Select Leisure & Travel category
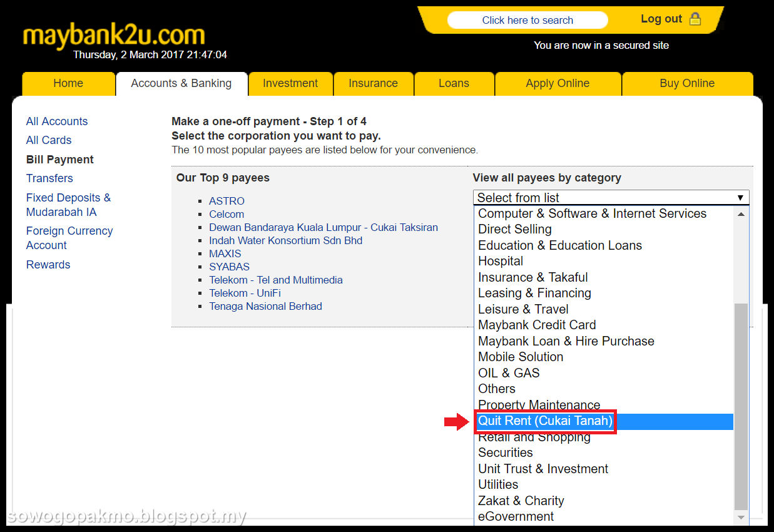 point(603,309)
